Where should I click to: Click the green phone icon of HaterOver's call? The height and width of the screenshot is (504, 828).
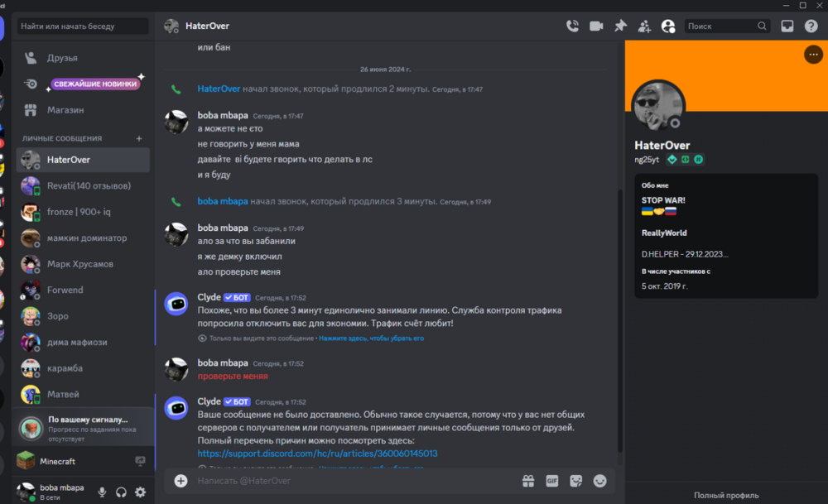176,89
